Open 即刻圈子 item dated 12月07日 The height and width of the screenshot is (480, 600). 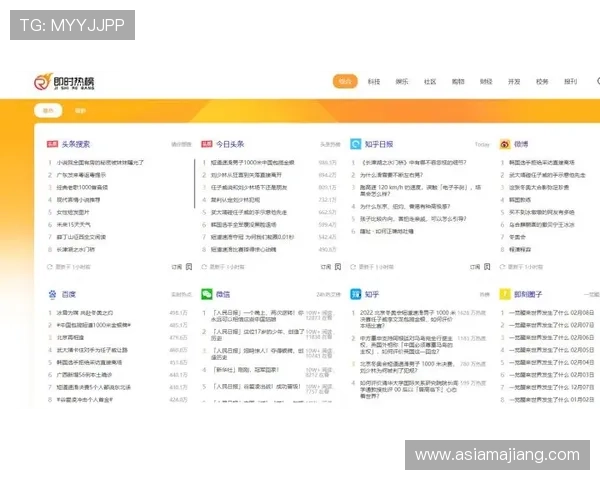pyautogui.click(x=551, y=387)
